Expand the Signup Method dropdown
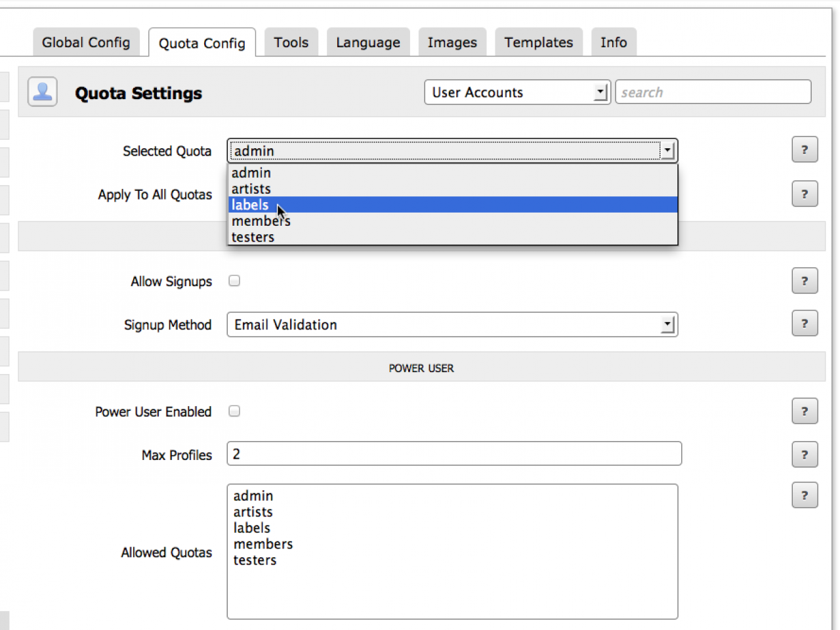The width and height of the screenshot is (840, 630). coord(452,325)
